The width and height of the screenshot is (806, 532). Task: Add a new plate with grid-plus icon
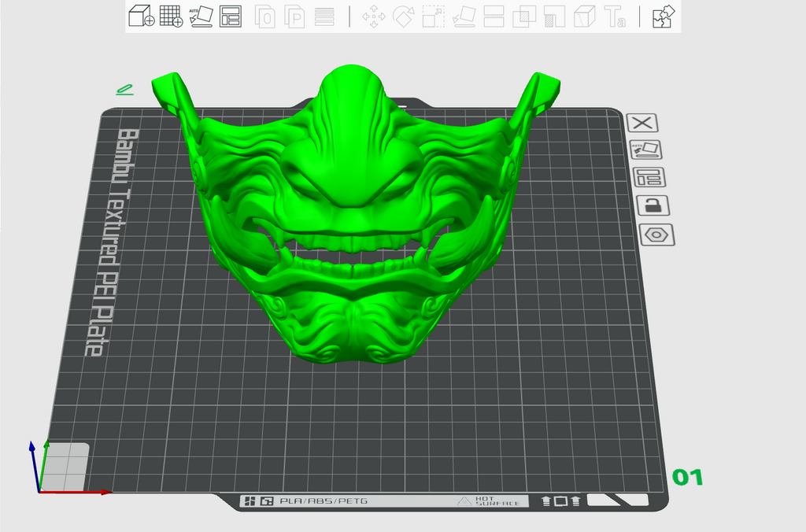click(x=171, y=16)
